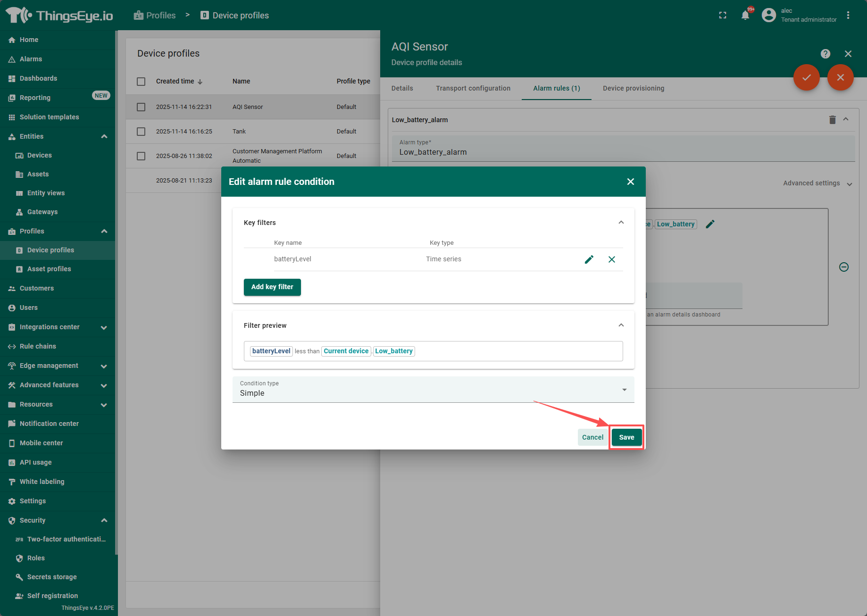Remove the batteryLevel key filter
867x616 pixels.
[611, 259]
